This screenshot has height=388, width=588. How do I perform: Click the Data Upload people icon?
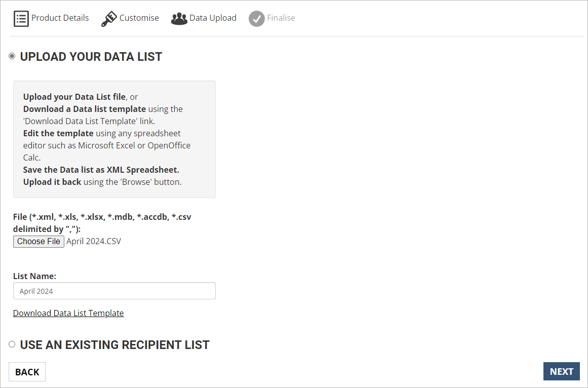(x=179, y=18)
